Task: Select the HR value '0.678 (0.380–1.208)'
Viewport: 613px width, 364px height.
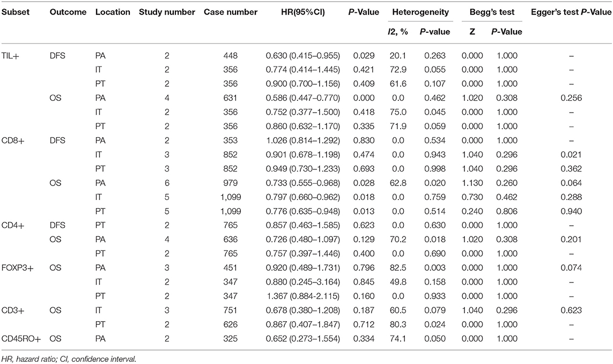Action: (x=303, y=310)
